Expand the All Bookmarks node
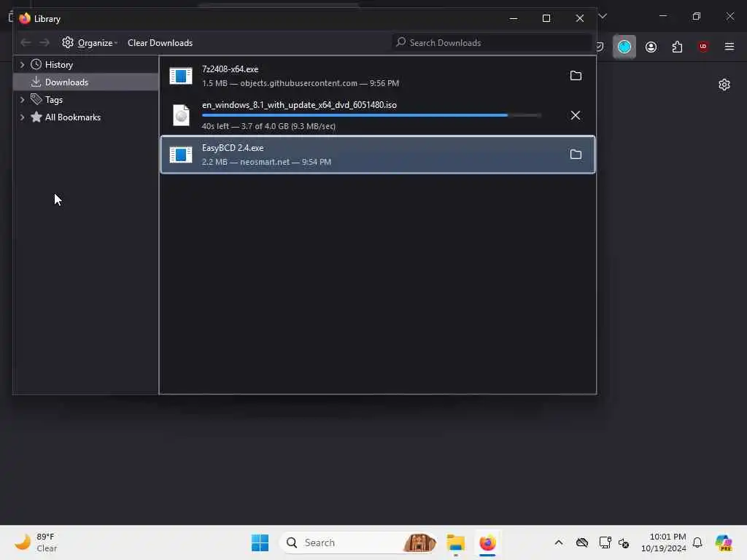Screen dimensions: 747x560 (22, 117)
